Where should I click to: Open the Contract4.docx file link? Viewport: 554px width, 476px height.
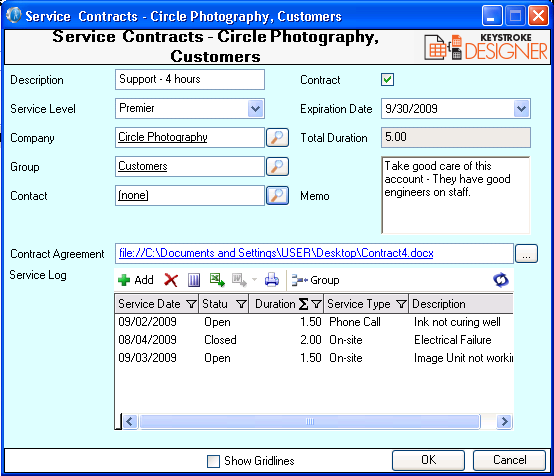[x=276, y=253]
